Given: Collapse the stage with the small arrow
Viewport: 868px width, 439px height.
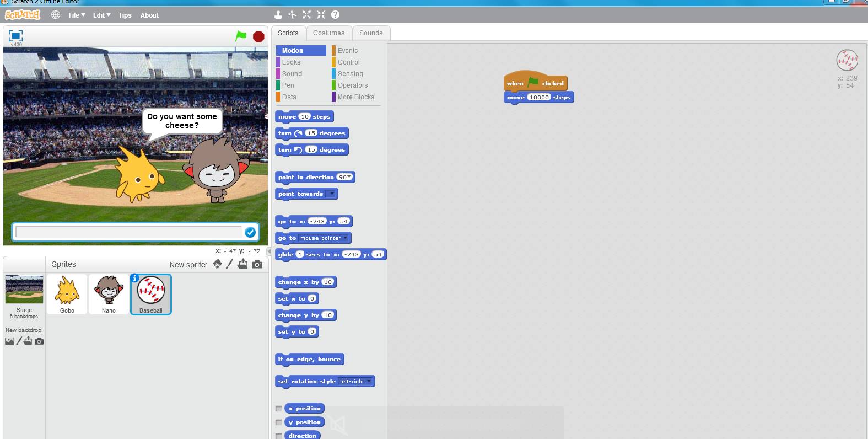Looking at the screenshot, I should coord(269,251).
